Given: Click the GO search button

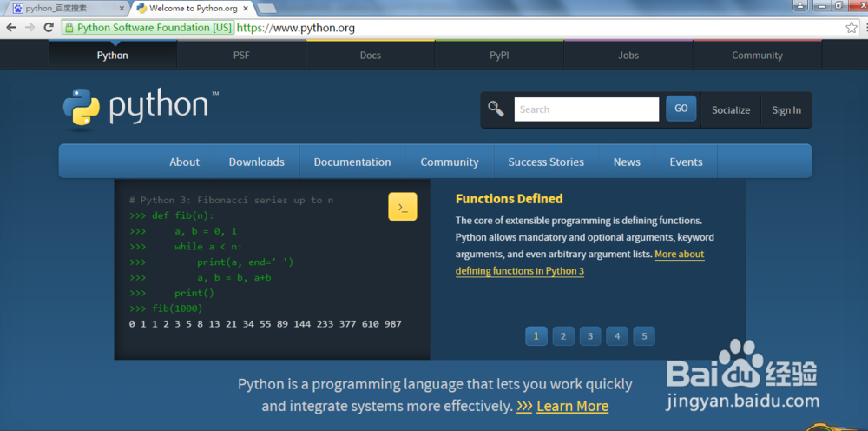Looking at the screenshot, I should [x=681, y=109].
